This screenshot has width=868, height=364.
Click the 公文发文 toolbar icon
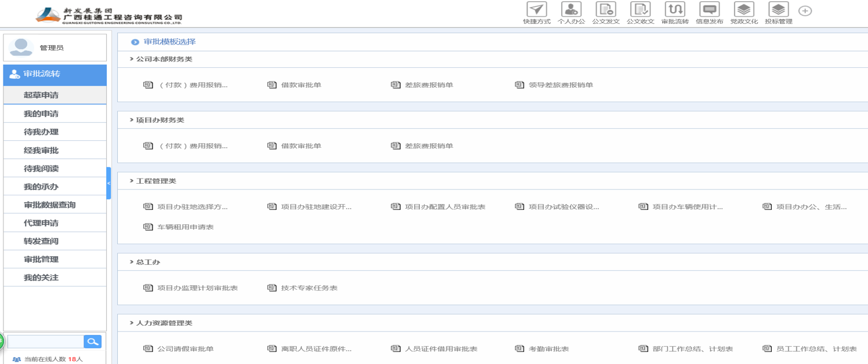[605, 10]
